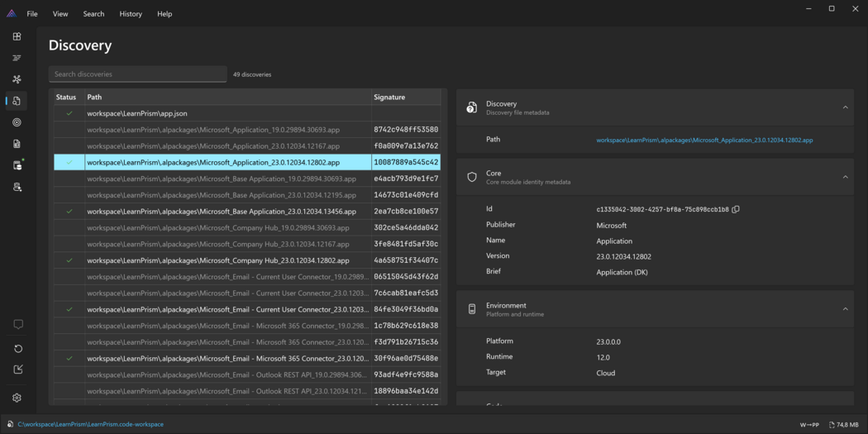This screenshot has height=434, width=868.
Task: Select Microsoft_Base Application_19.0.29894.30693.app row
Action: click(247, 179)
